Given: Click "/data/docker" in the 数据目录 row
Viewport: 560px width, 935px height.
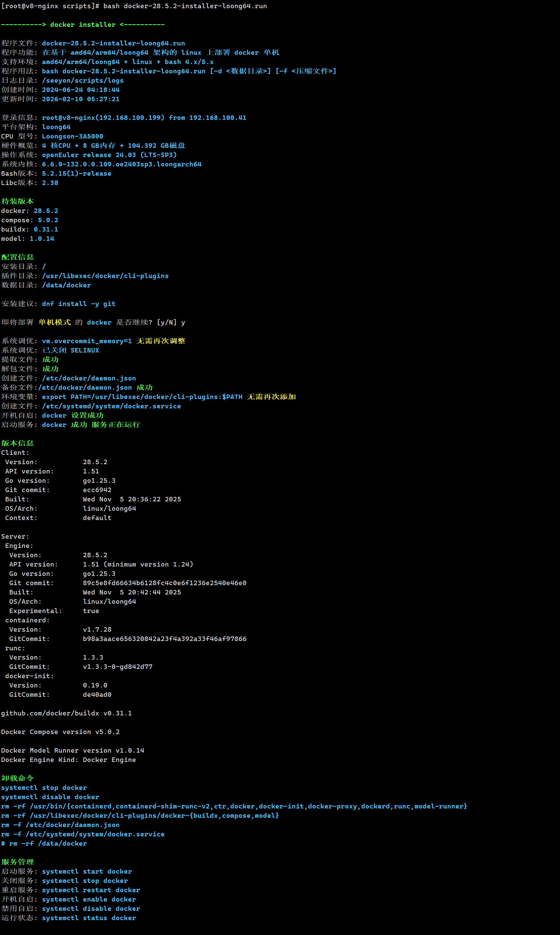Looking at the screenshot, I should pyautogui.click(x=66, y=285).
